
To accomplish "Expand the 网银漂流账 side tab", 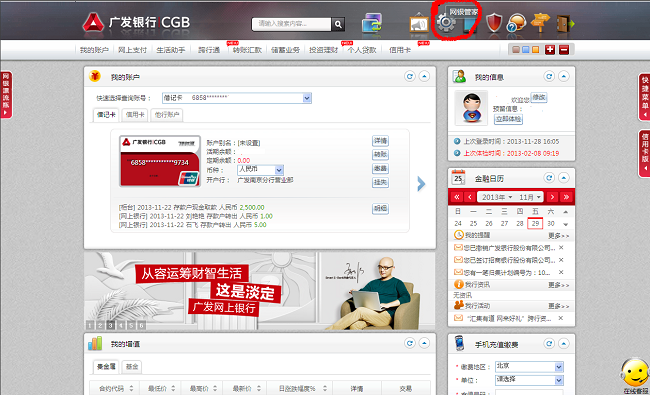I will [6, 95].
